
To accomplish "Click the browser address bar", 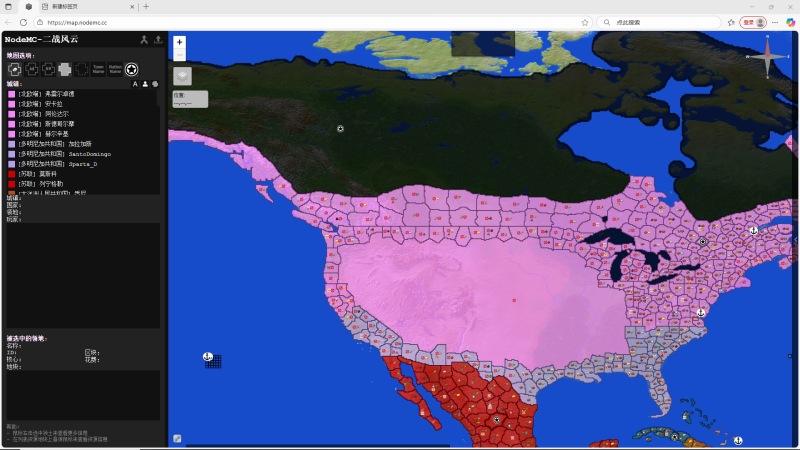I will (x=300, y=22).
